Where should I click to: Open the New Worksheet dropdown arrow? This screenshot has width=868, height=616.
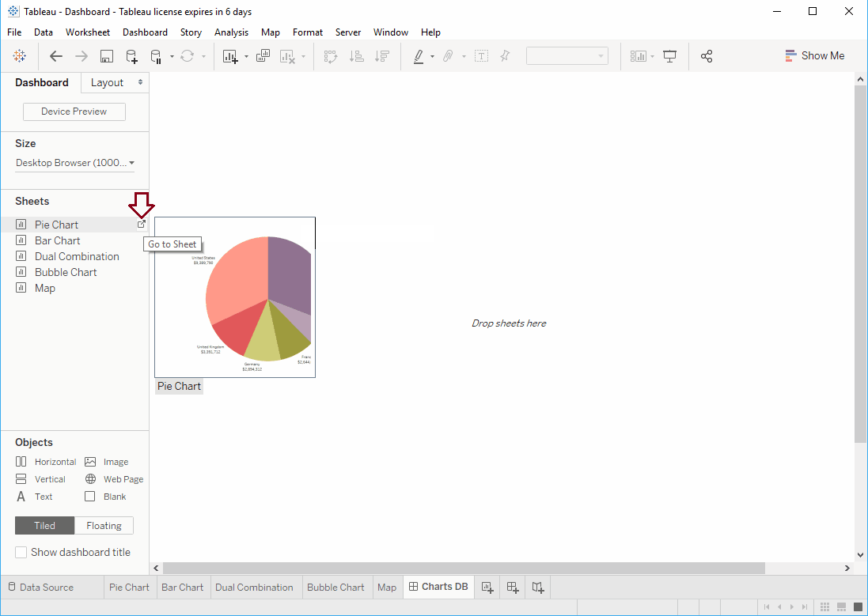(245, 56)
